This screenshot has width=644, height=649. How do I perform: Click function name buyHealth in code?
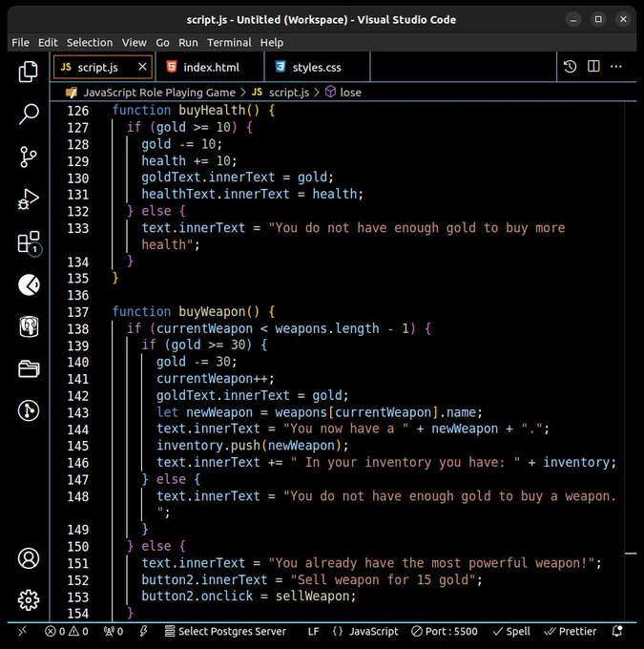tap(212, 110)
